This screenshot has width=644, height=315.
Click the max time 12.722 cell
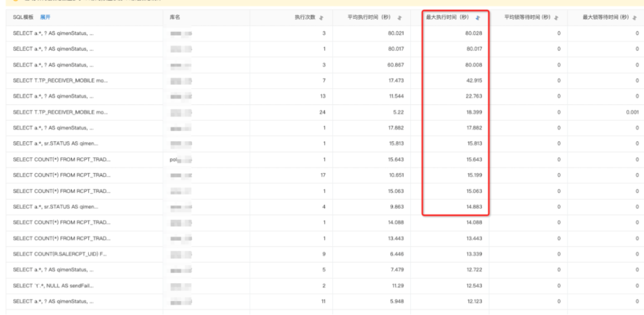point(474,270)
